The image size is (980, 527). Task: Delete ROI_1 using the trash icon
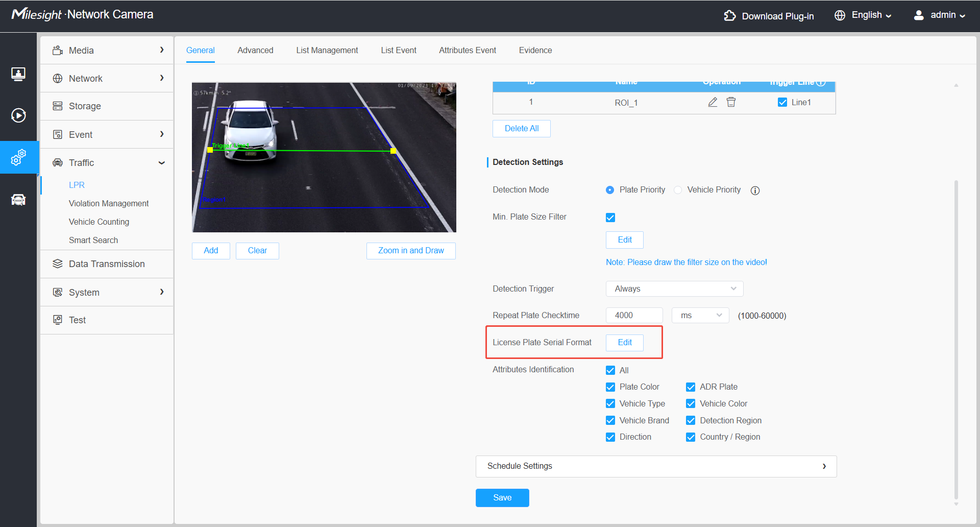[731, 102]
